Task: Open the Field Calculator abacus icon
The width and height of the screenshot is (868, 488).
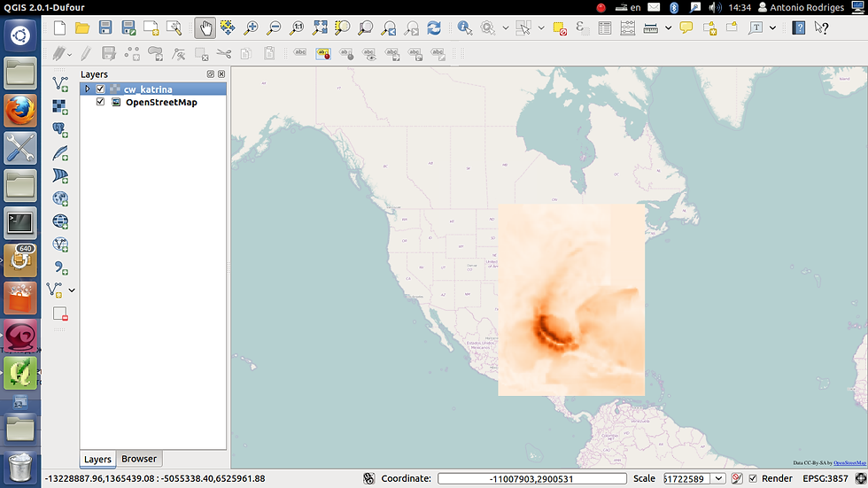Action: point(627,27)
